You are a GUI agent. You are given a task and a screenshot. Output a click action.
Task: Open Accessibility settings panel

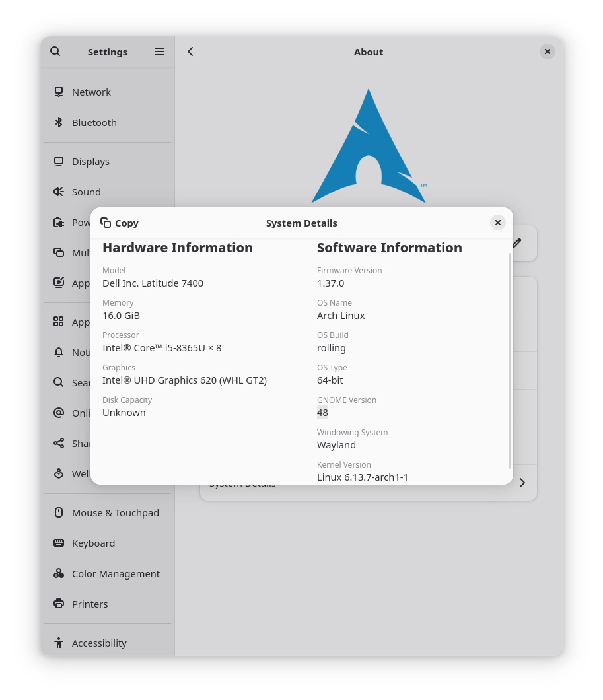[x=108, y=643]
